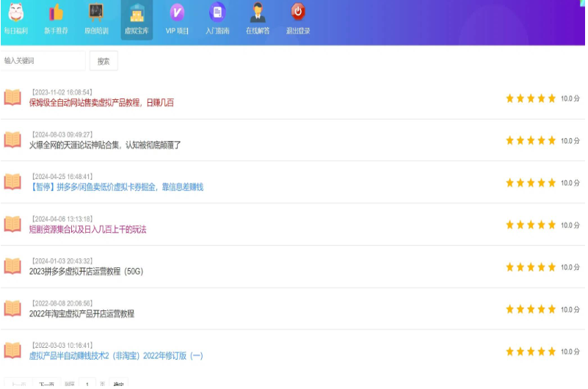588x389 pixels.
Task: Click the 原创培训 menu label
Action: [96, 31]
